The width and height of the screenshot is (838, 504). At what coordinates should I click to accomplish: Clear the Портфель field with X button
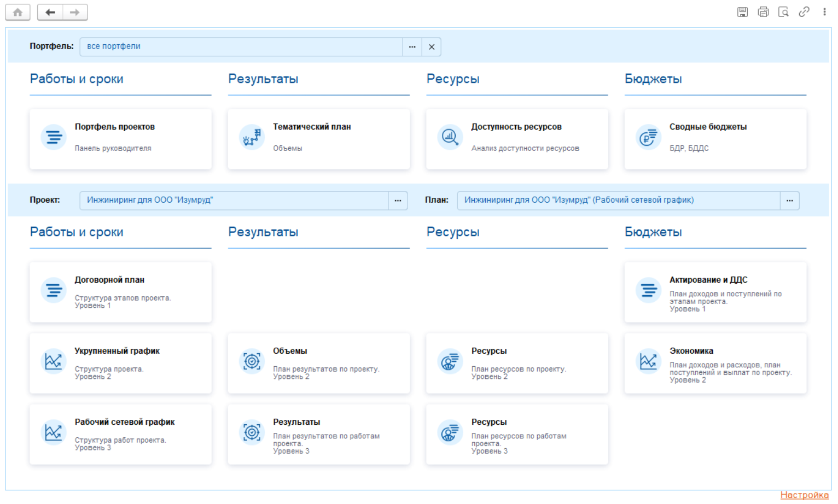[432, 47]
